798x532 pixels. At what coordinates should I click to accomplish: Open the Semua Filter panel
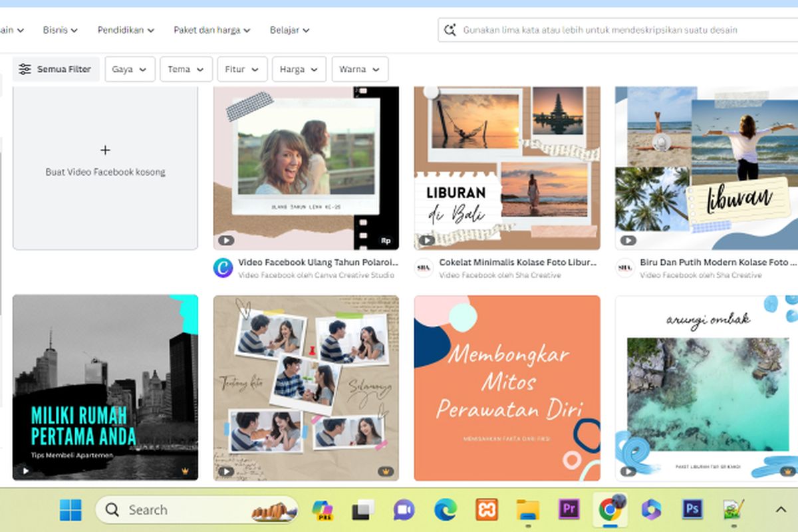56,69
